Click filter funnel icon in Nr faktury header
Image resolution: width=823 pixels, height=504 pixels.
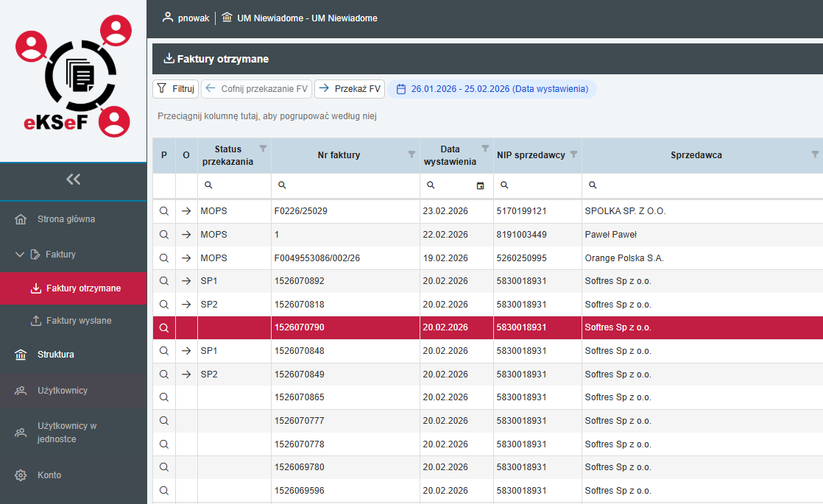[411, 155]
